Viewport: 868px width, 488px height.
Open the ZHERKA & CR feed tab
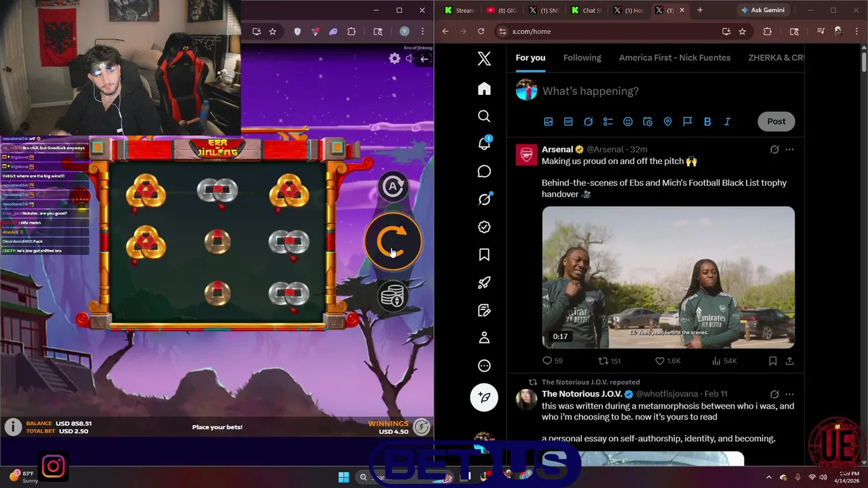pos(776,58)
